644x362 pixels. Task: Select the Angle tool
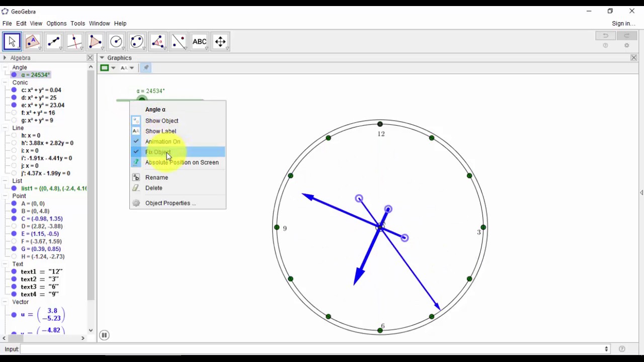click(158, 42)
